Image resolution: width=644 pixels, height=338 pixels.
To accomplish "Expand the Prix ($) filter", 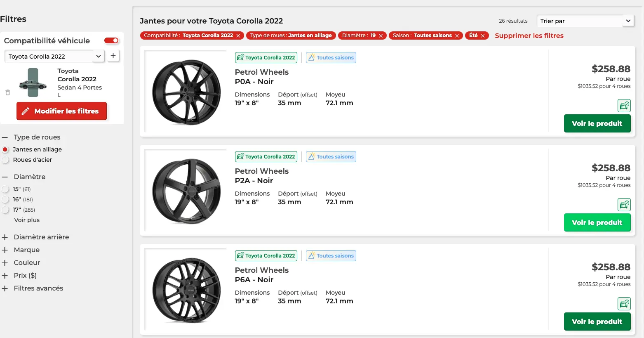I will click(x=5, y=276).
